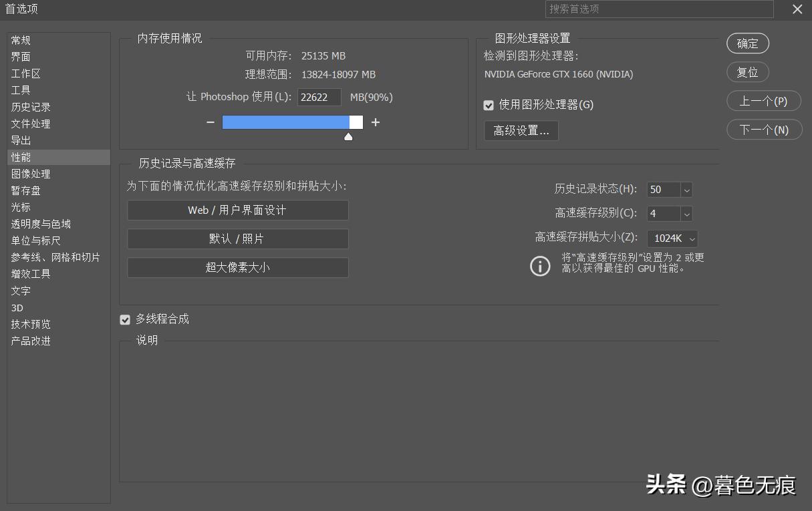Click inside the 搜索首选项 search field

[659, 9]
